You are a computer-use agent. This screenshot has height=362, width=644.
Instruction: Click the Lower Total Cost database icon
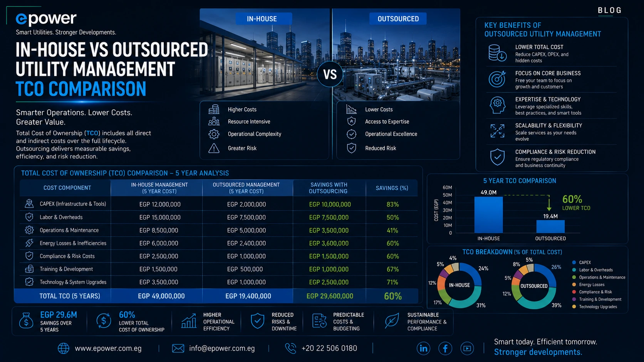click(x=497, y=53)
